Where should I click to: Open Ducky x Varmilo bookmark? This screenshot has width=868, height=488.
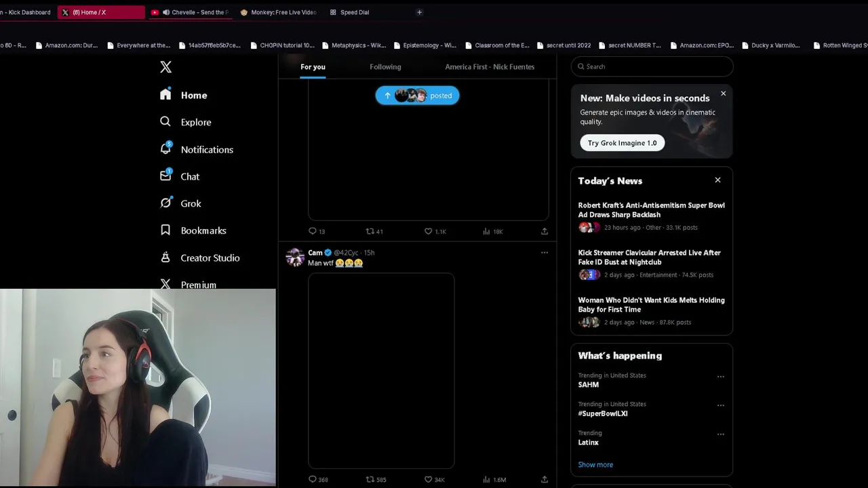click(771, 45)
